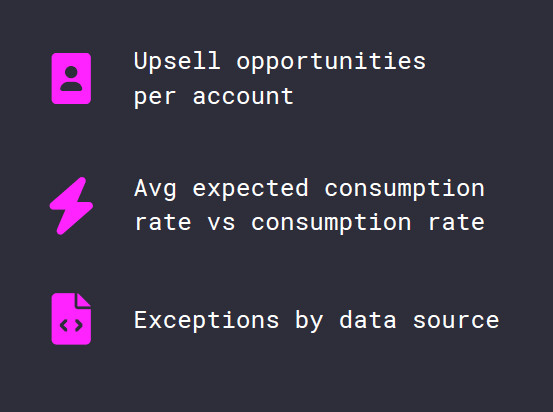Click the folded corner of file icon
The image size is (553, 412).
84,300
